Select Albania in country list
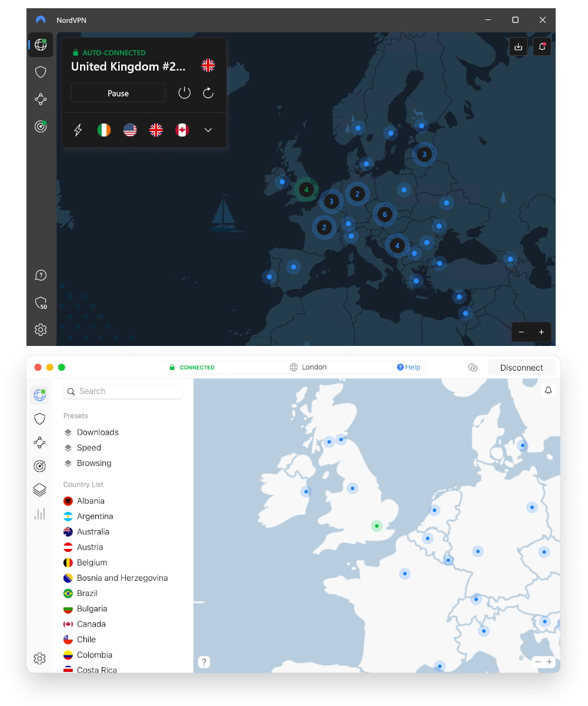 (84, 501)
